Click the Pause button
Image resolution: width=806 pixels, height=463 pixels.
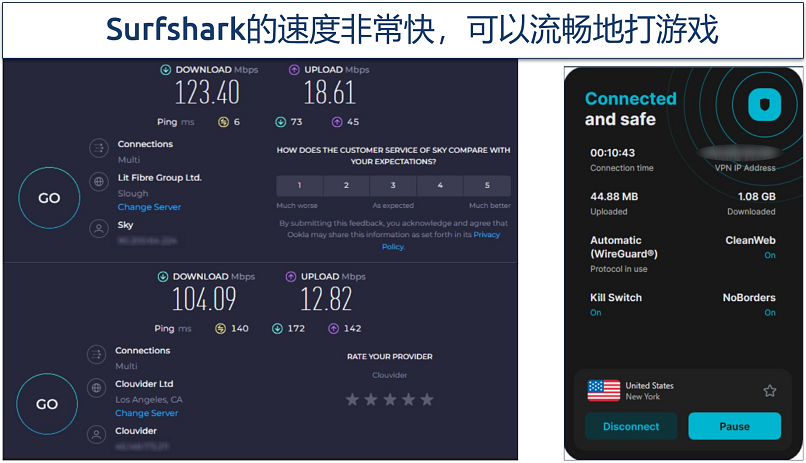734,426
